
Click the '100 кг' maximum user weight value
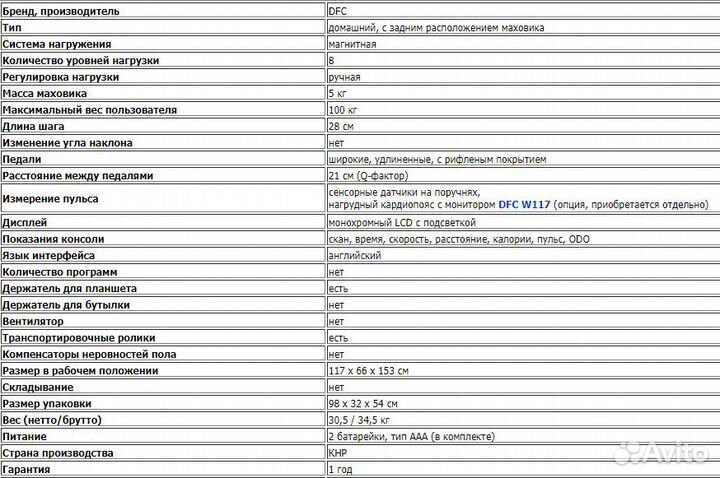(x=343, y=109)
